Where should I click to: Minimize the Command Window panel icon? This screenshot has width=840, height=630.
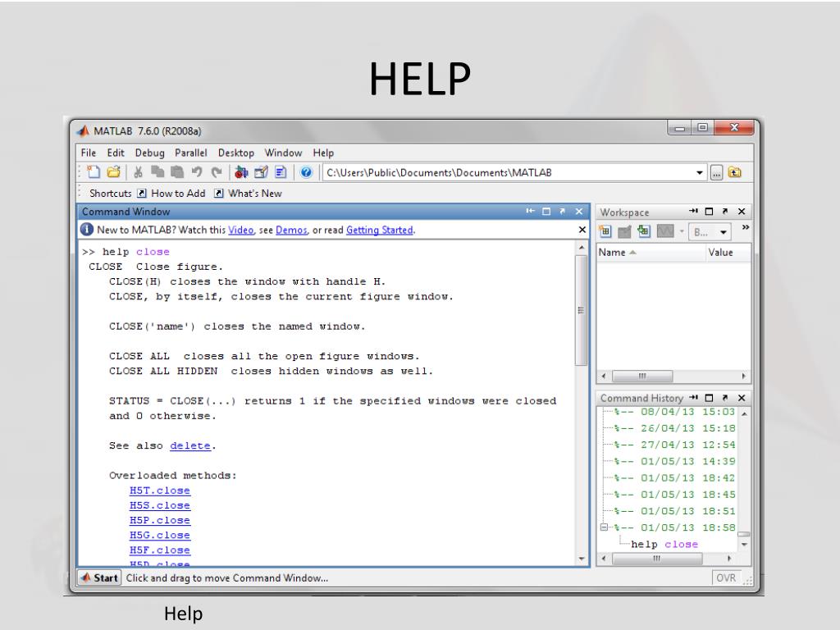(x=531, y=212)
